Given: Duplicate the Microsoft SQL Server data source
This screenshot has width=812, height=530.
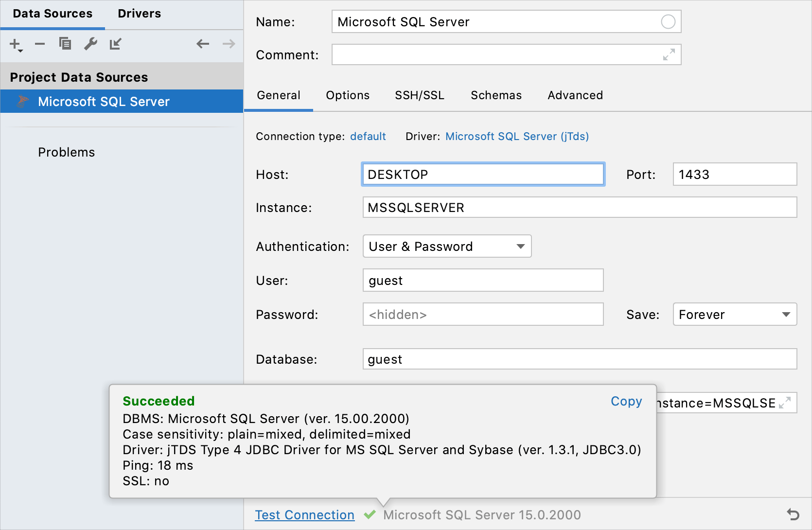Looking at the screenshot, I should click(x=65, y=44).
